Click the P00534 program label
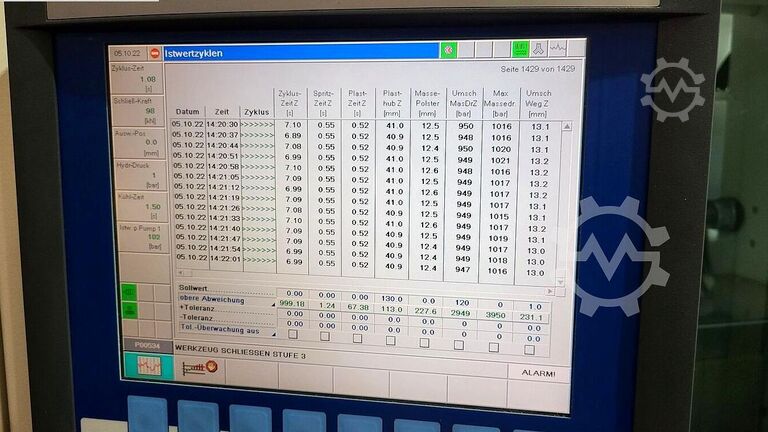 tap(146, 345)
